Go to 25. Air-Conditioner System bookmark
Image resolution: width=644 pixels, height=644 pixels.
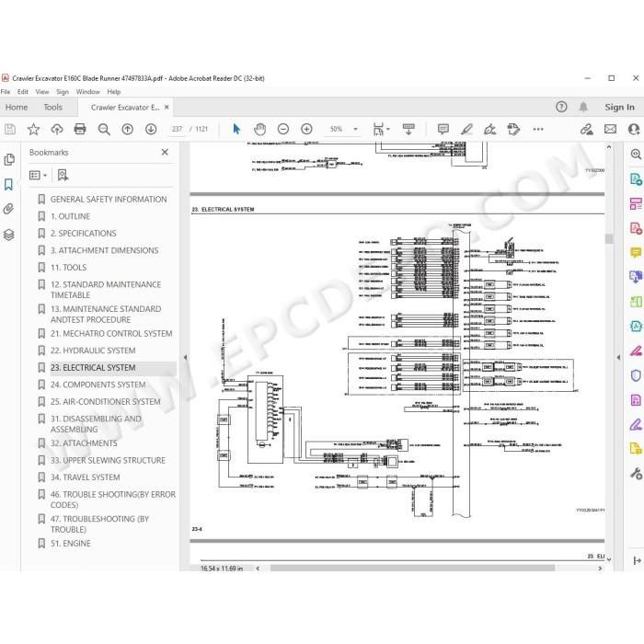click(105, 402)
